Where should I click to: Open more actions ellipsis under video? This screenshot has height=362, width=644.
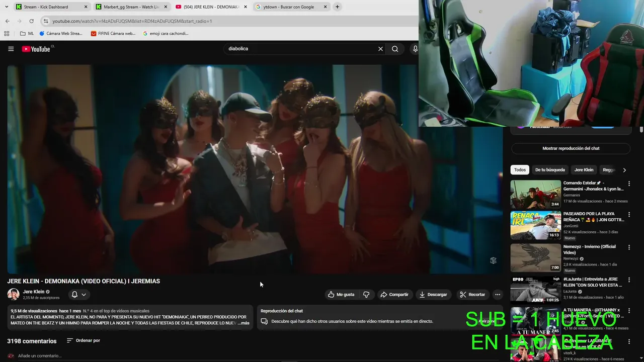tap(498, 294)
